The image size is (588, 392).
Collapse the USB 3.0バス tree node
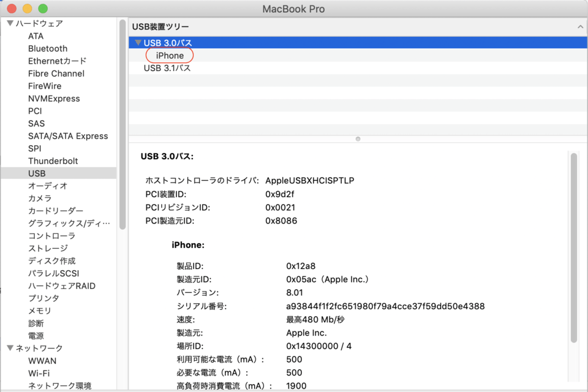[138, 43]
